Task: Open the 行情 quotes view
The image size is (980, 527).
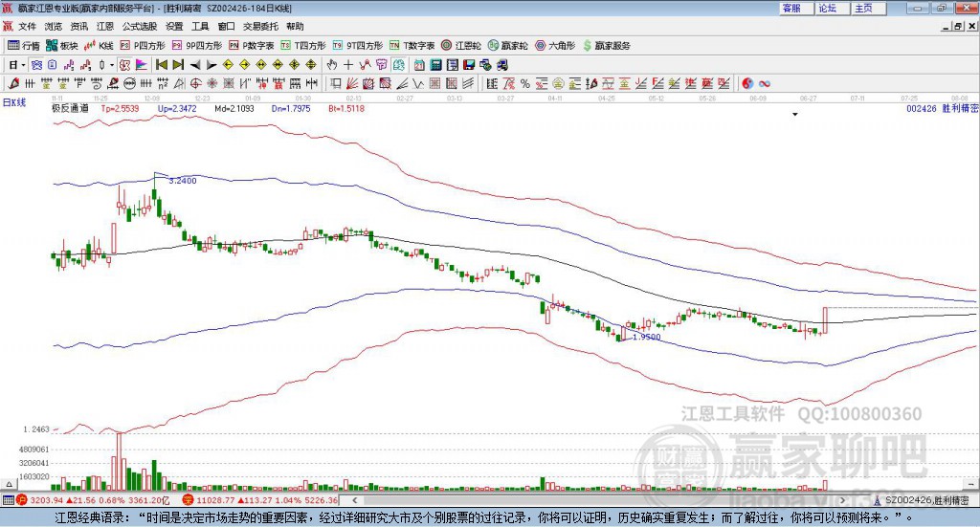Action: 23,46
